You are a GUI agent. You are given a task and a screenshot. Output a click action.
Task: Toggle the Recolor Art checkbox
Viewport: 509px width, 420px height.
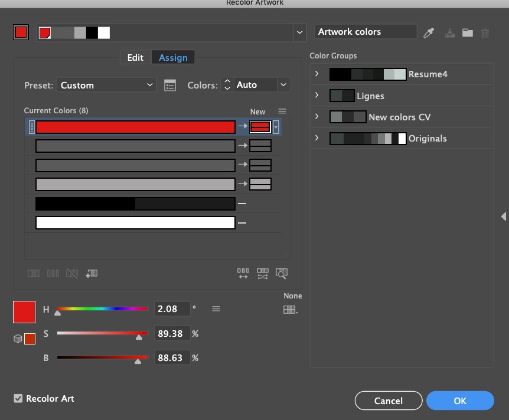pyautogui.click(x=18, y=399)
